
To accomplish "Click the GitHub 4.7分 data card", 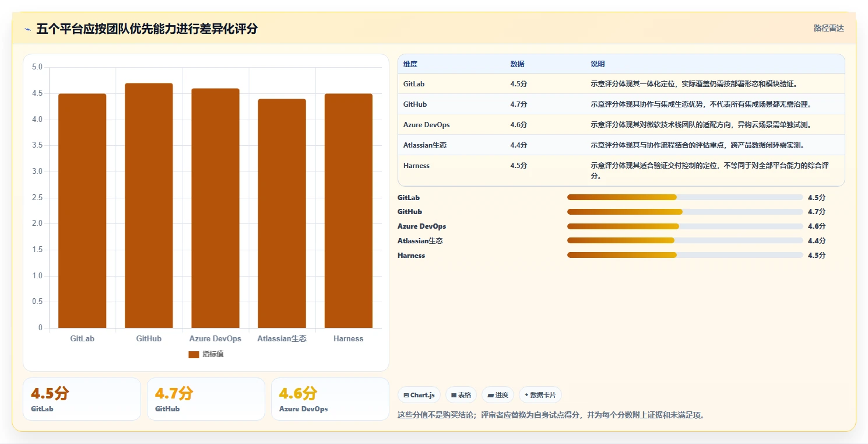I will click(x=206, y=399).
